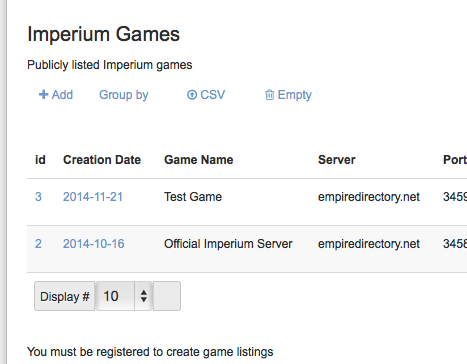Open the Group by menu

[x=124, y=95]
